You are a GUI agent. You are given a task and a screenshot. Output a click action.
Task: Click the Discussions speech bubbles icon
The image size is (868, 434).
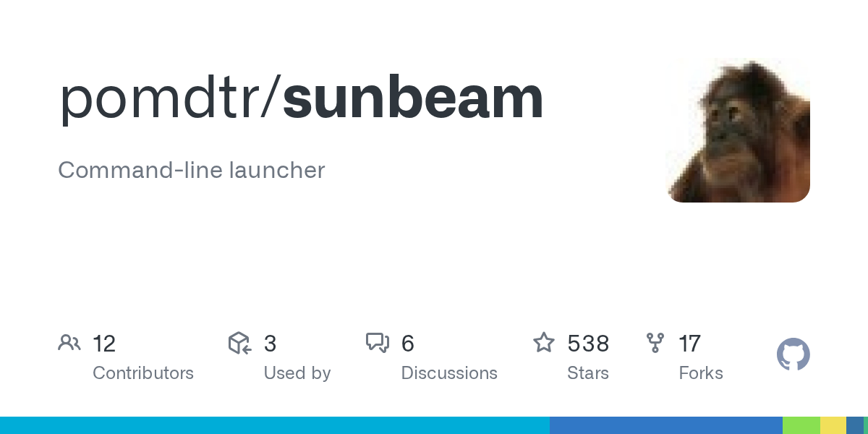tap(378, 343)
